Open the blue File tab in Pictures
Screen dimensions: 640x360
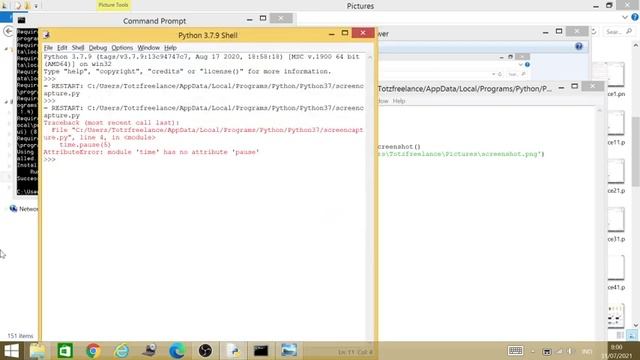(x=6, y=17)
